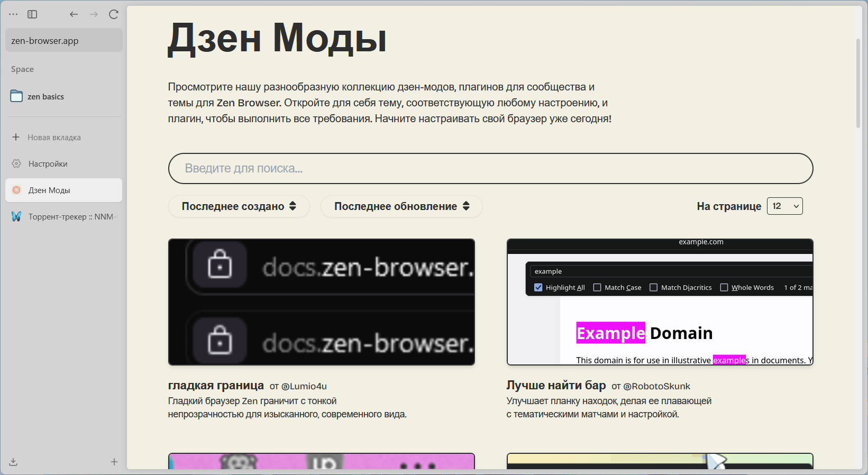
Task: Open the Лучше найти бар title link
Action: click(x=556, y=385)
